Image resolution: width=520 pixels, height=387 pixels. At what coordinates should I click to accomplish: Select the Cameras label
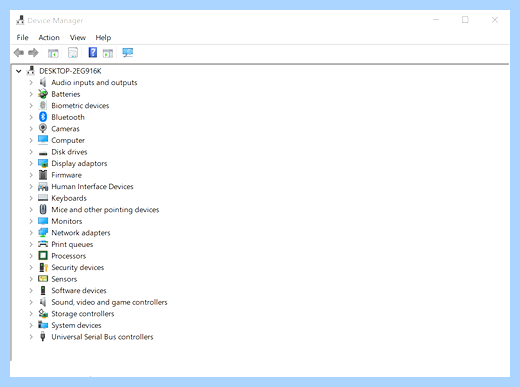click(65, 129)
